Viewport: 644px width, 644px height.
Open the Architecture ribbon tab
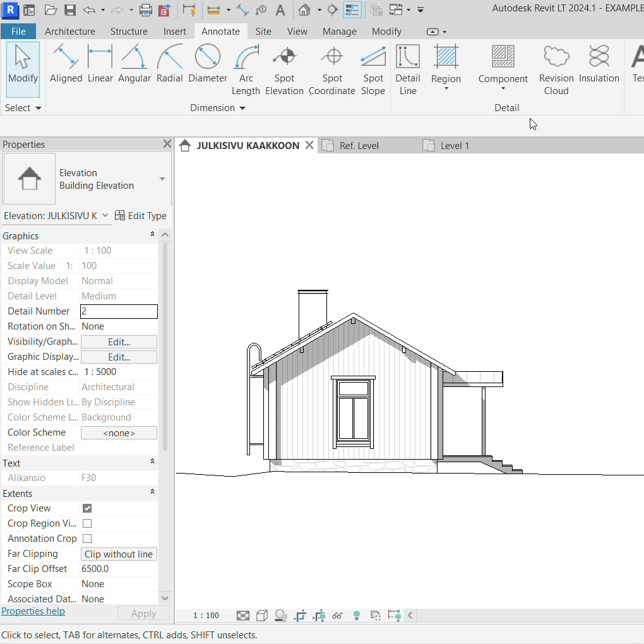(70, 31)
